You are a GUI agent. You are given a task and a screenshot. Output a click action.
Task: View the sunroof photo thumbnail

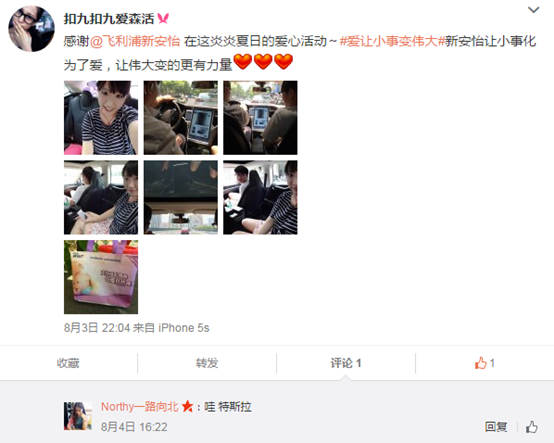click(x=181, y=197)
